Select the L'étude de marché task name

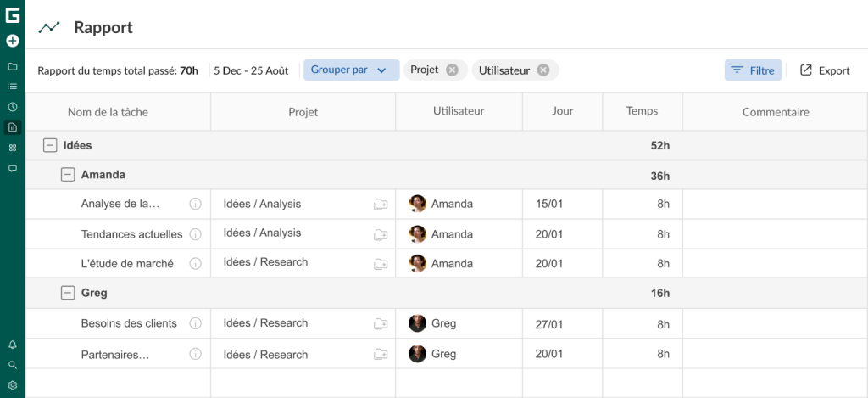(127, 264)
